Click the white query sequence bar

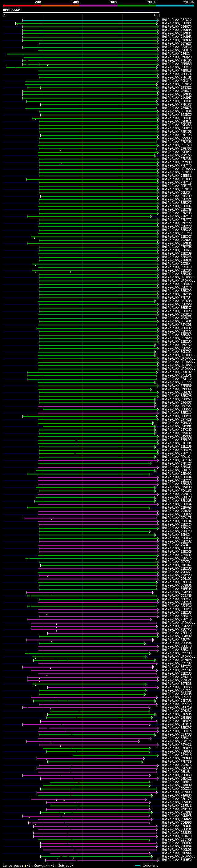[x=81, y=13]
